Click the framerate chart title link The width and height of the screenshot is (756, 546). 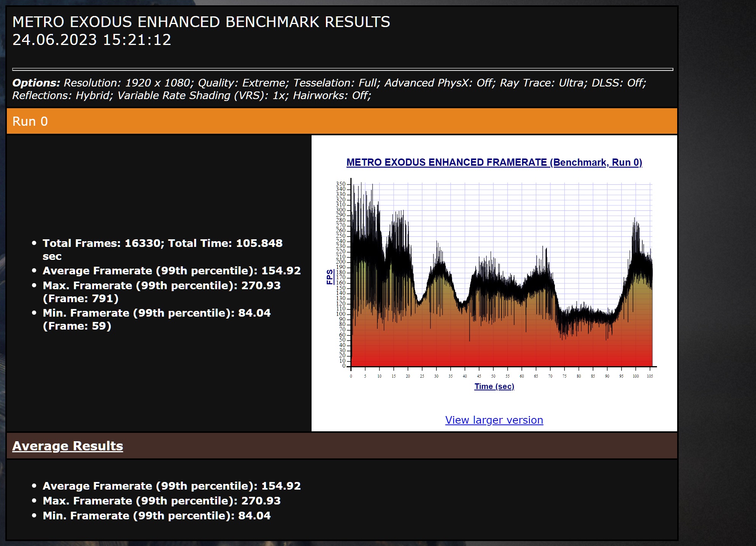click(494, 162)
